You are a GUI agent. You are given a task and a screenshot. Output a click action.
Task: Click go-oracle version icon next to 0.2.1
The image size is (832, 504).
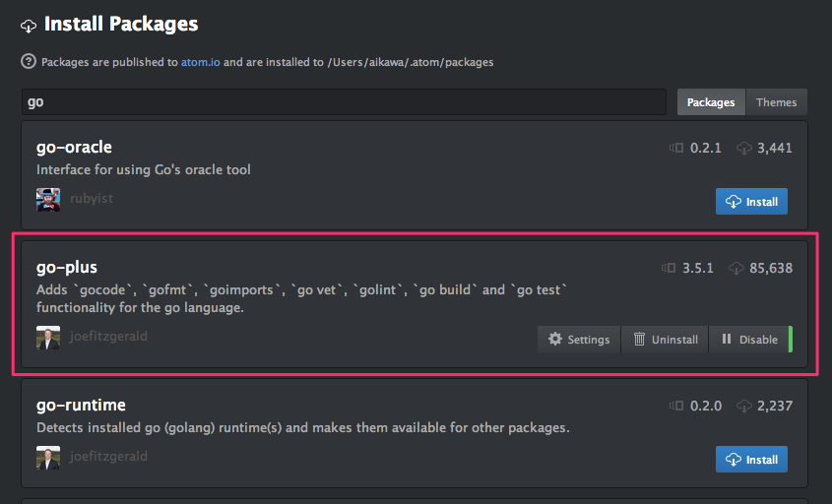676,148
